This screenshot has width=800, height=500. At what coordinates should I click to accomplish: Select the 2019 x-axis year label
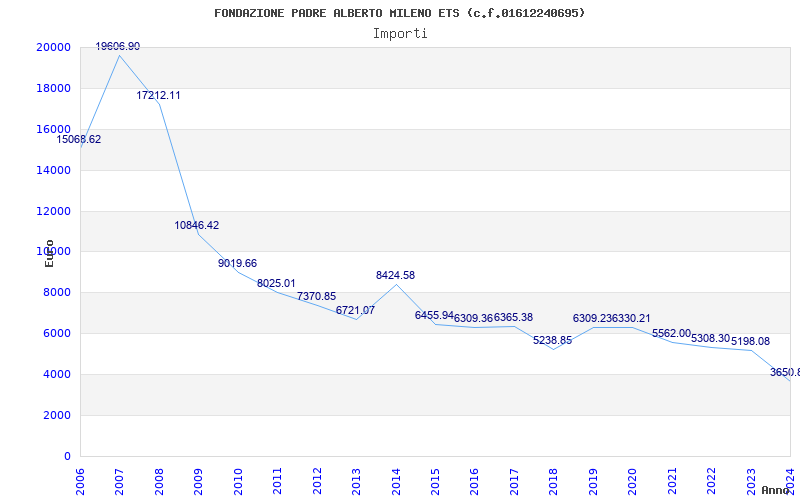click(593, 481)
